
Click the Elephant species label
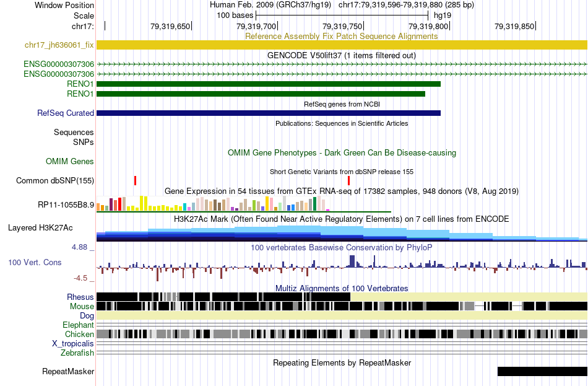pos(79,325)
